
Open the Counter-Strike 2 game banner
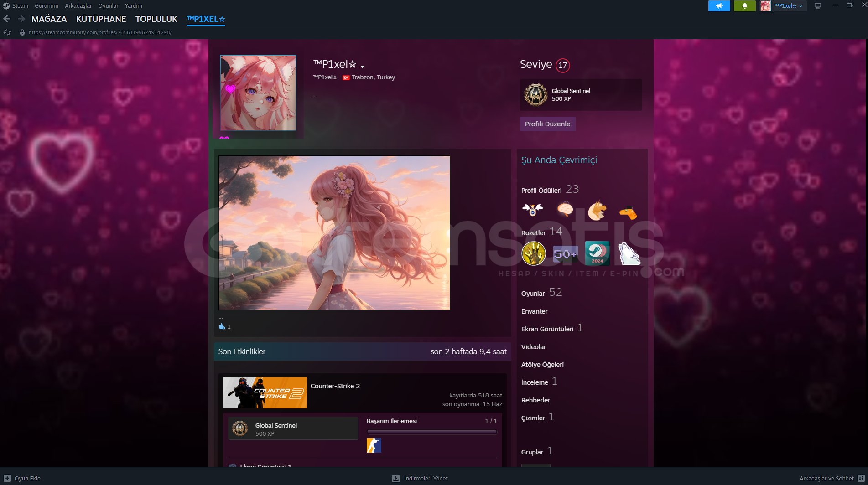265,392
